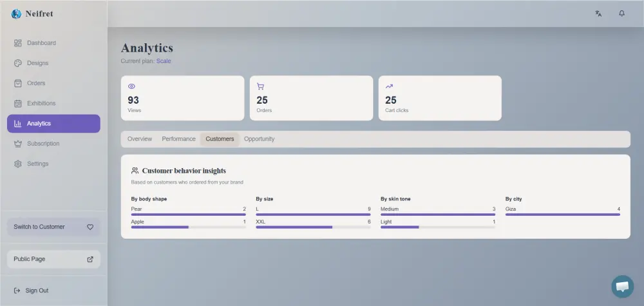Open the chat support bubble
This screenshot has height=306, width=644.
coord(622,286)
